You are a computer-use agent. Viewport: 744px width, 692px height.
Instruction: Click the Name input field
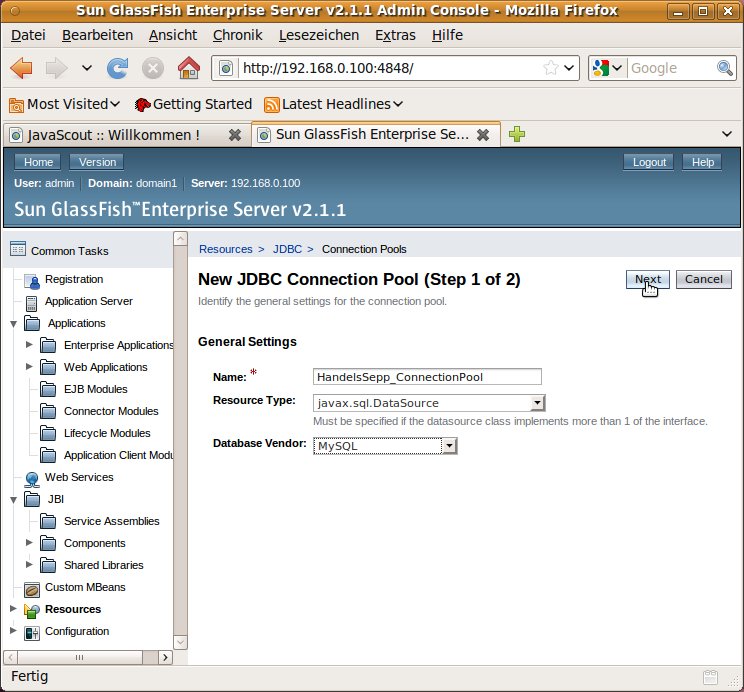coord(427,377)
